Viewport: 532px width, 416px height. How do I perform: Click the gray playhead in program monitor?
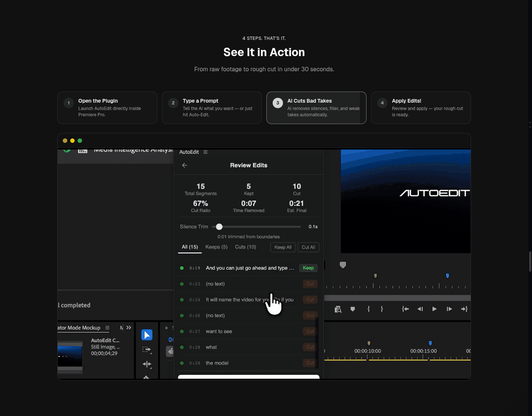343,265
